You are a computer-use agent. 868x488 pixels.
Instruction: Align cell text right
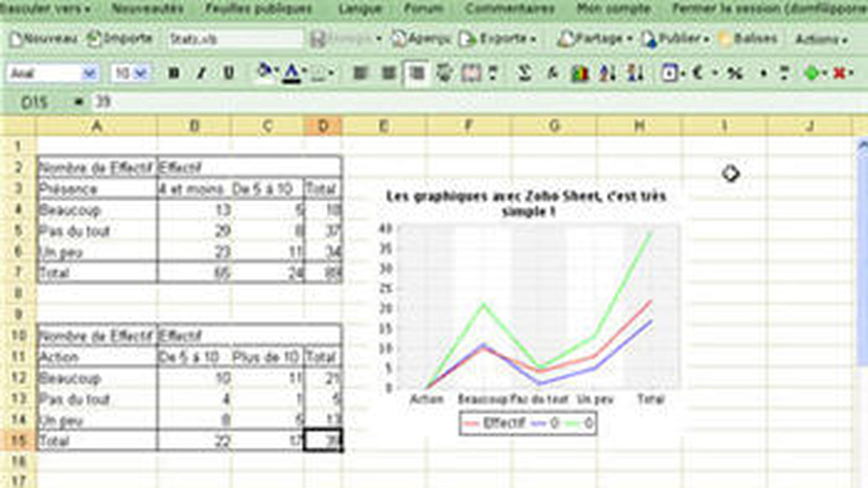pos(417,73)
